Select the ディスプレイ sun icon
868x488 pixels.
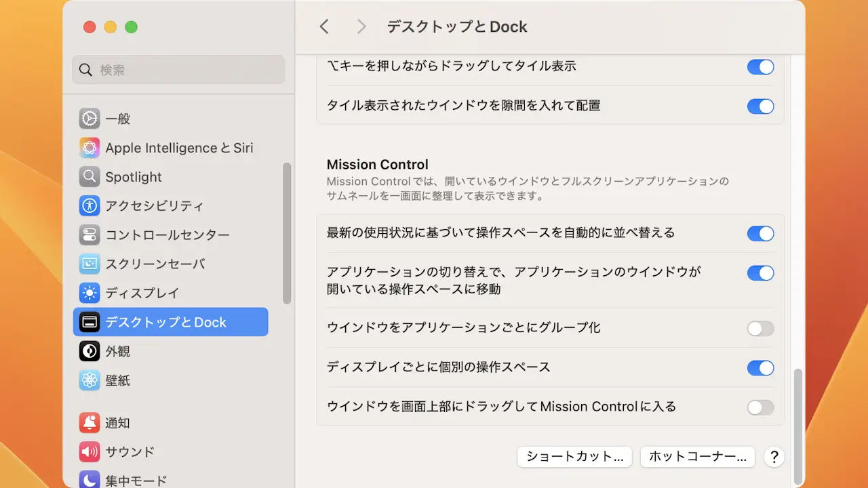90,293
